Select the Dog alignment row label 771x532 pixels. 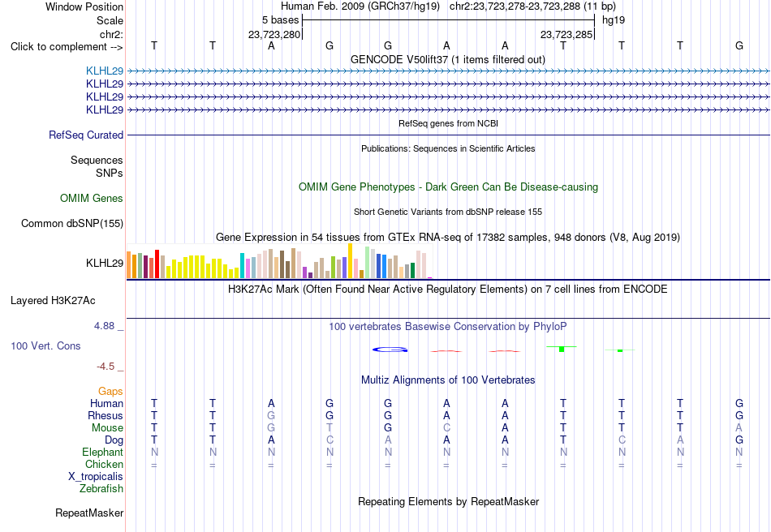click(x=114, y=440)
